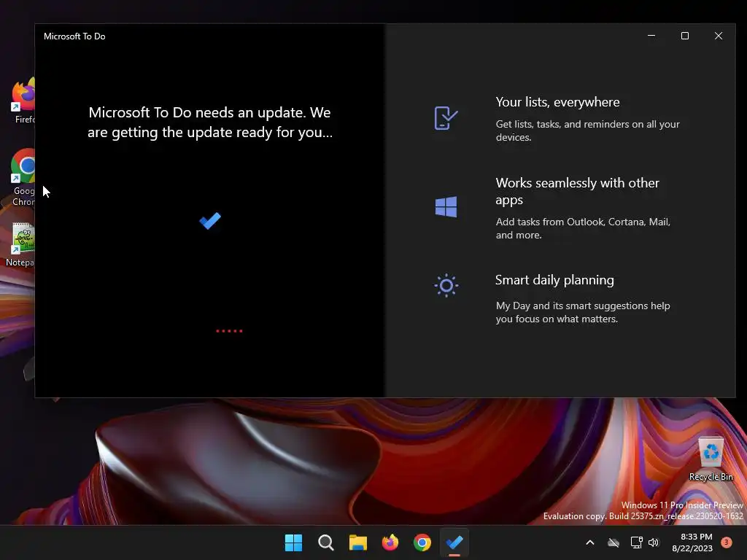The width and height of the screenshot is (747, 560).
Task: Close the Microsoft To Do window
Action: click(x=719, y=36)
